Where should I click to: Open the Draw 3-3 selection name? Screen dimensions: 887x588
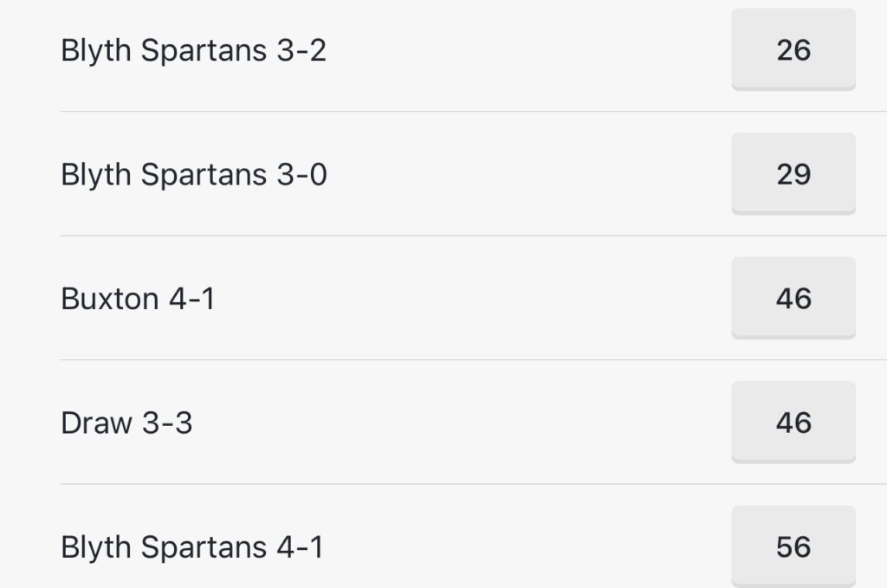point(126,423)
